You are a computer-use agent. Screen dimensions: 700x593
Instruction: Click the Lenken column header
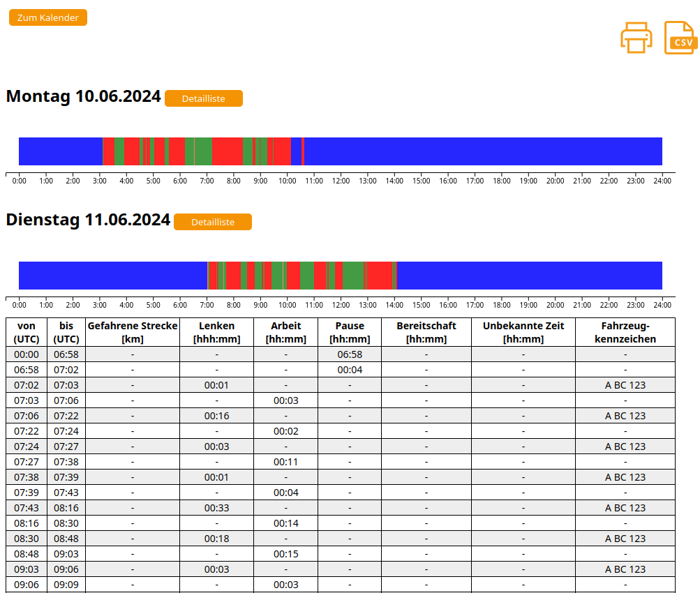point(216,332)
